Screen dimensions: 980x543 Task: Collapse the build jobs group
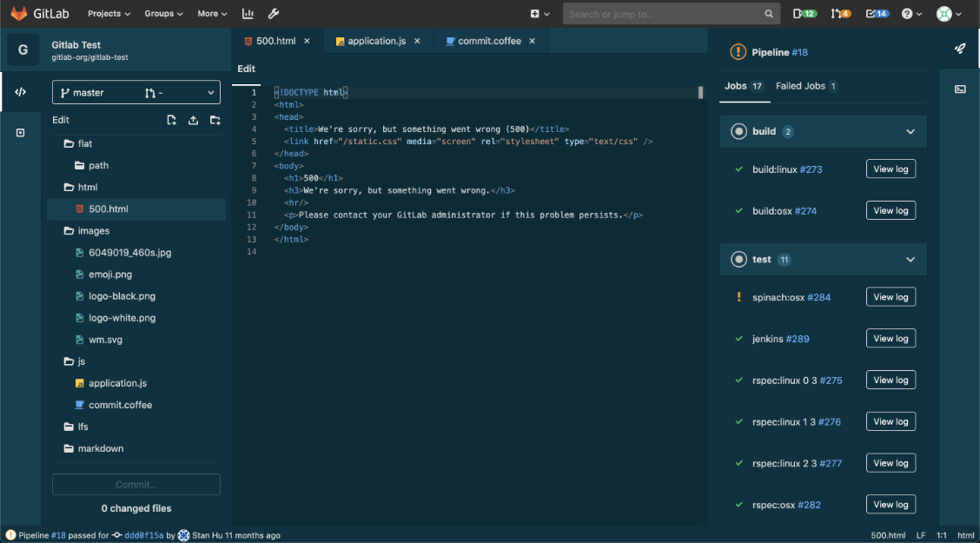click(x=910, y=130)
